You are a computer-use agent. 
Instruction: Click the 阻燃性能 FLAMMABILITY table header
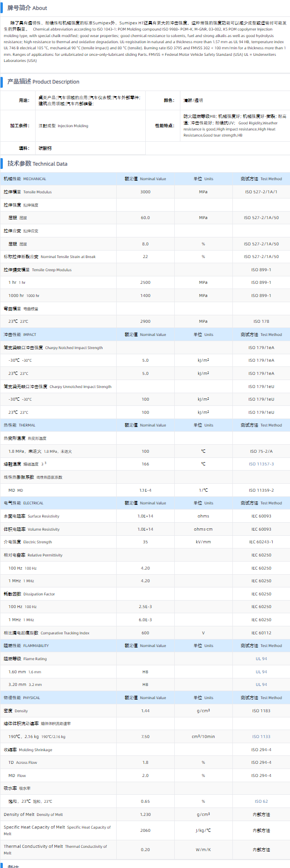[26, 646]
